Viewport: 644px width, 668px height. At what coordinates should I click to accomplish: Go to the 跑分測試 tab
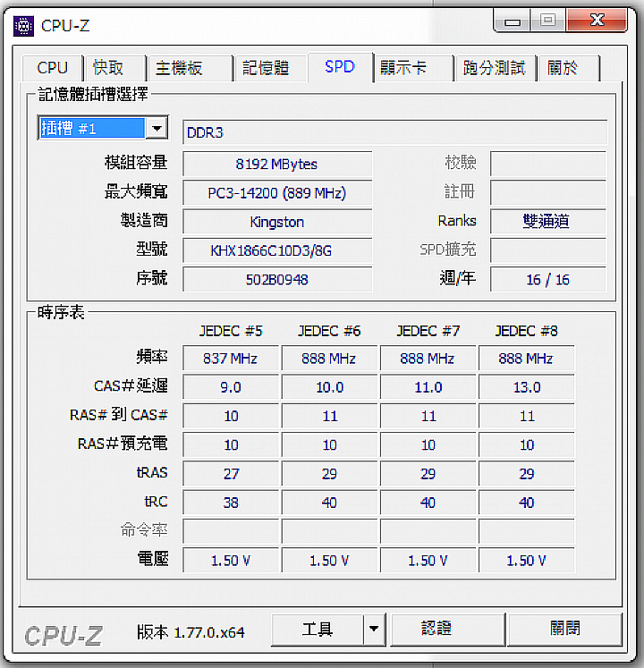(495, 68)
